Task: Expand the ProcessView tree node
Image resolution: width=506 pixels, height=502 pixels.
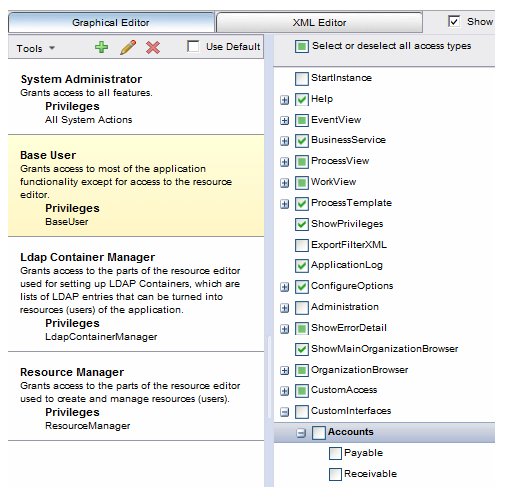Action: pos(284,162)
